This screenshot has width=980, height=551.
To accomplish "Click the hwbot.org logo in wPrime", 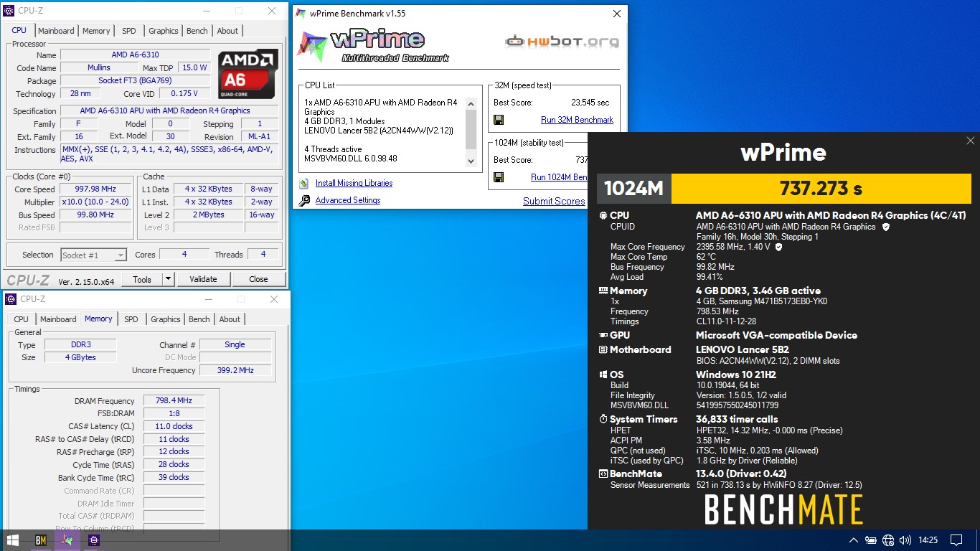I will [562, 42].
